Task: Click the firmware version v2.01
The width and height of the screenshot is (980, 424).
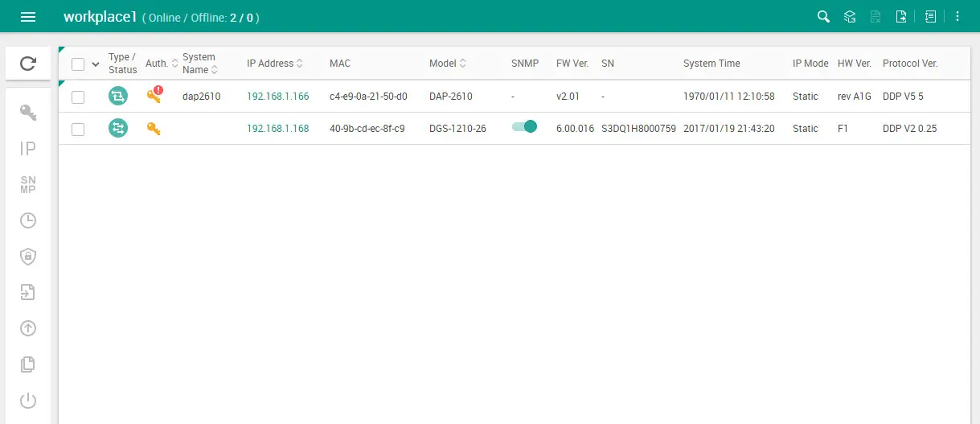Action: (x=568, y=97)
